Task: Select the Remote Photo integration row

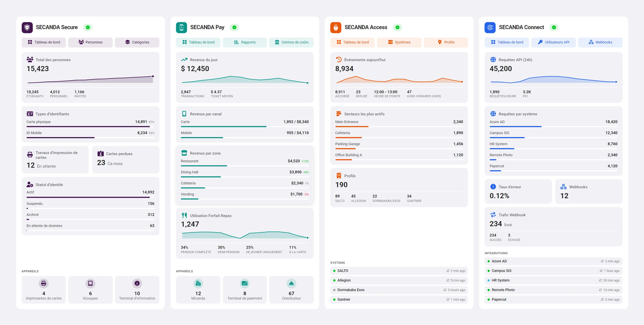Action: 553,290
